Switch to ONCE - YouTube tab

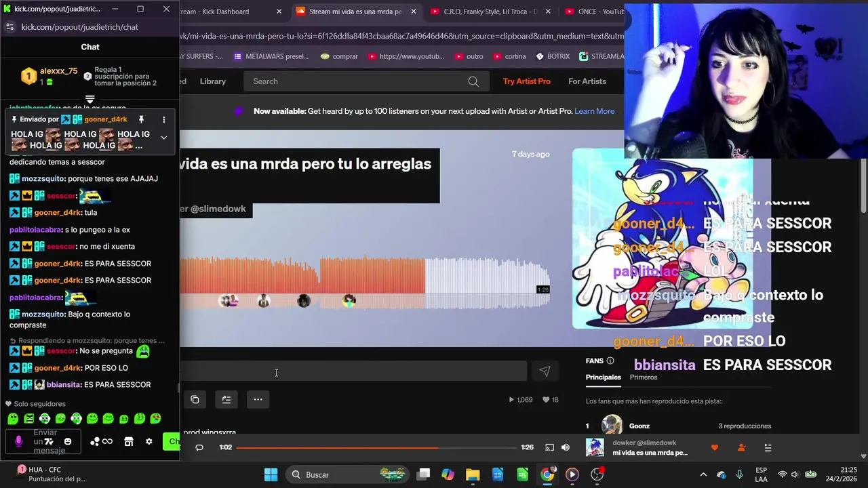coord(594,12)
